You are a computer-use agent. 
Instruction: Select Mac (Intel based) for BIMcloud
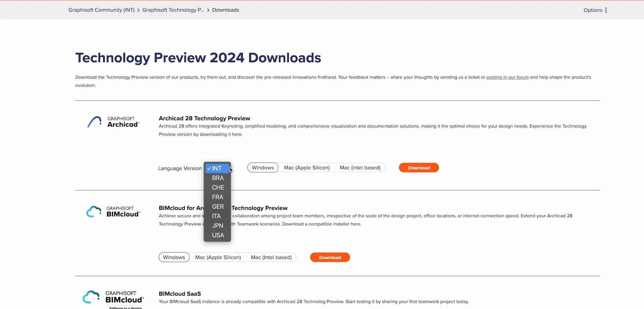271,257
